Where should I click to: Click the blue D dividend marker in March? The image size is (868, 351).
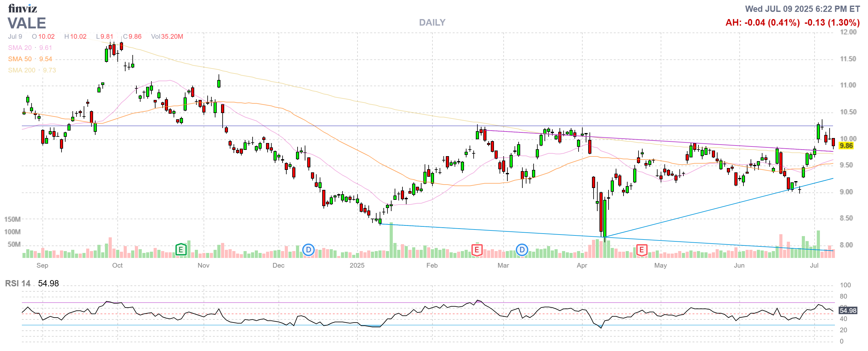click(x=522, y=250)
